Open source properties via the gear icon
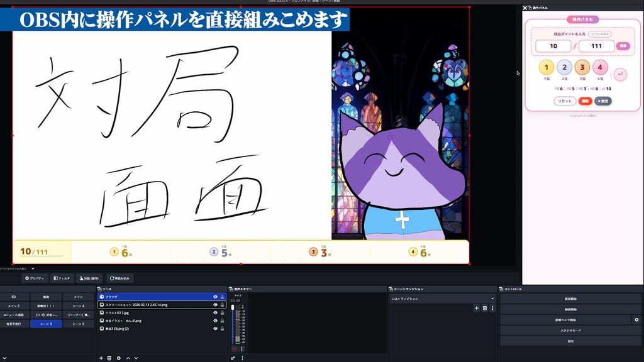The width and height of the screenshot is (644, 362). (119, 358)
